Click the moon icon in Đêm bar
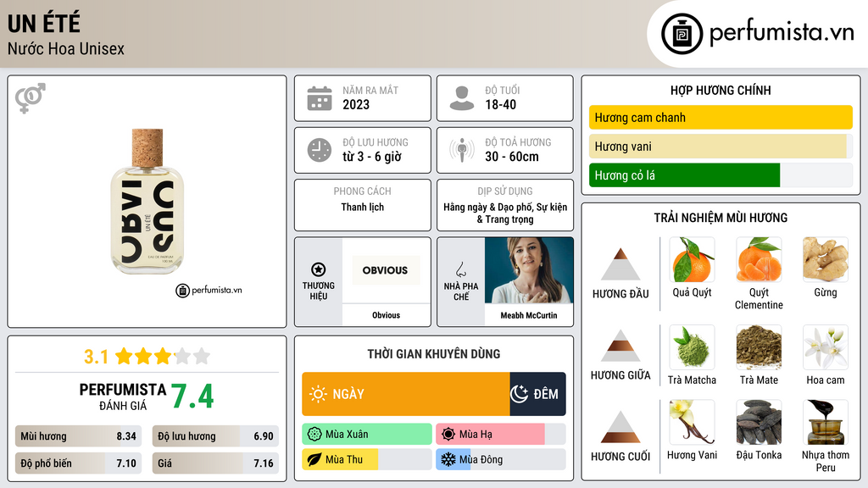 519,394
